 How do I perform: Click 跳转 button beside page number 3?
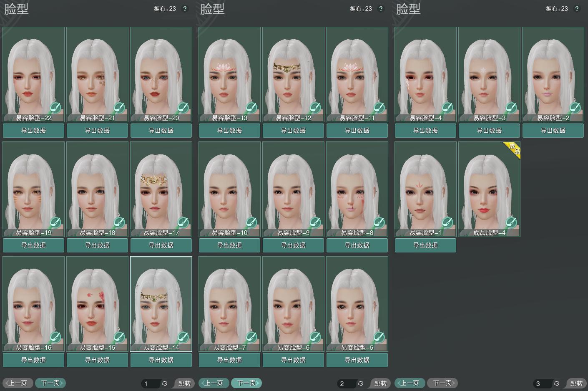(x=576, y=383)
